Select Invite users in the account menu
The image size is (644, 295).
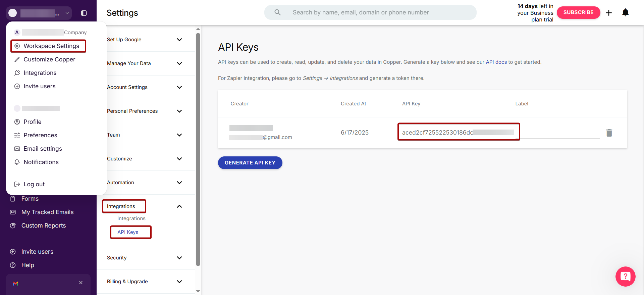[40, 86]
